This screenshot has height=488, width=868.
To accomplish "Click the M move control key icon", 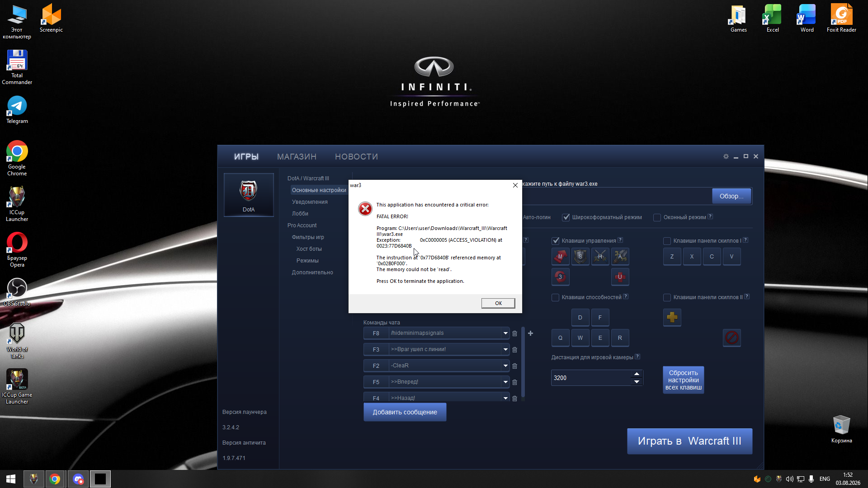I will tap(560, 257).
